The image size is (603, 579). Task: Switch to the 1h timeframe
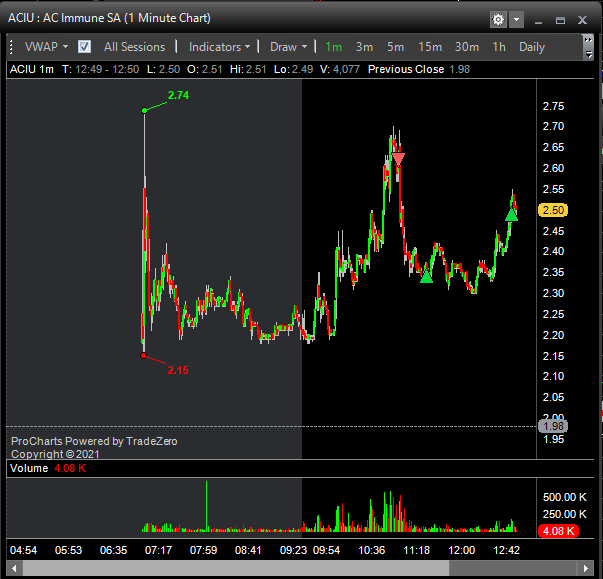point(499,47)
